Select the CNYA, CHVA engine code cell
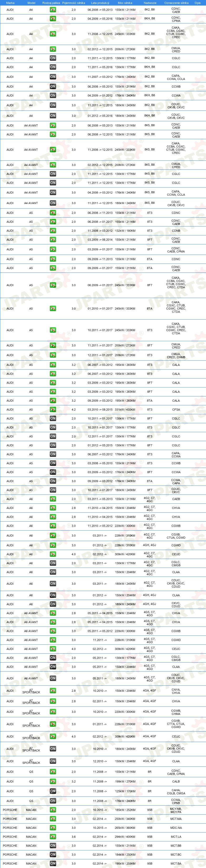The image size is (206, 868). (x=176, y=691)
